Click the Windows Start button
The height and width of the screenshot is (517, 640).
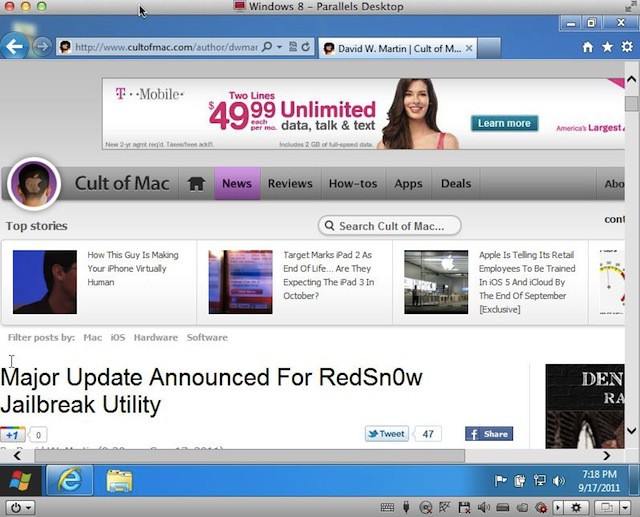point(19,481)
